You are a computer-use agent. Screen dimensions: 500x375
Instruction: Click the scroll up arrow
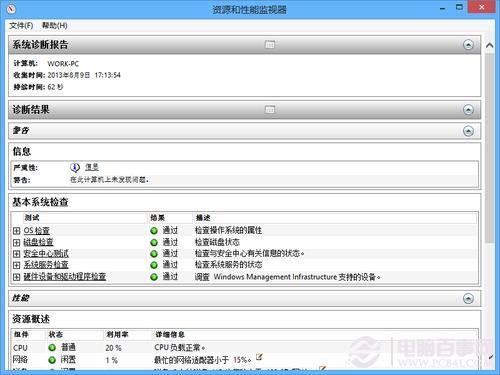pos(489,45)
